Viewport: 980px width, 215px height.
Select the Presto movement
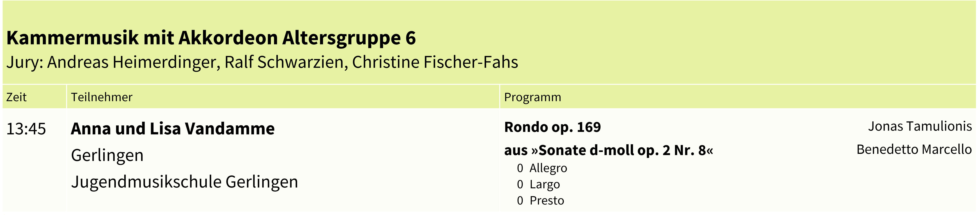click(x=547, y=200)
